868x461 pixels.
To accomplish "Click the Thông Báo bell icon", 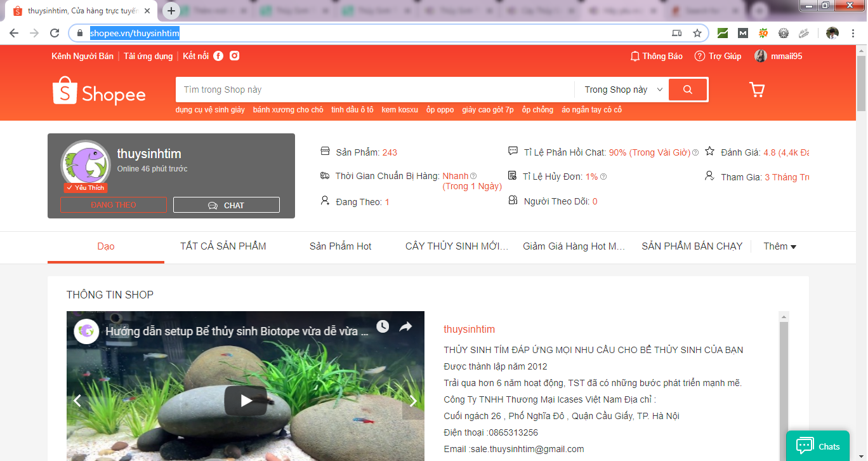I will [x=635, y=56].
